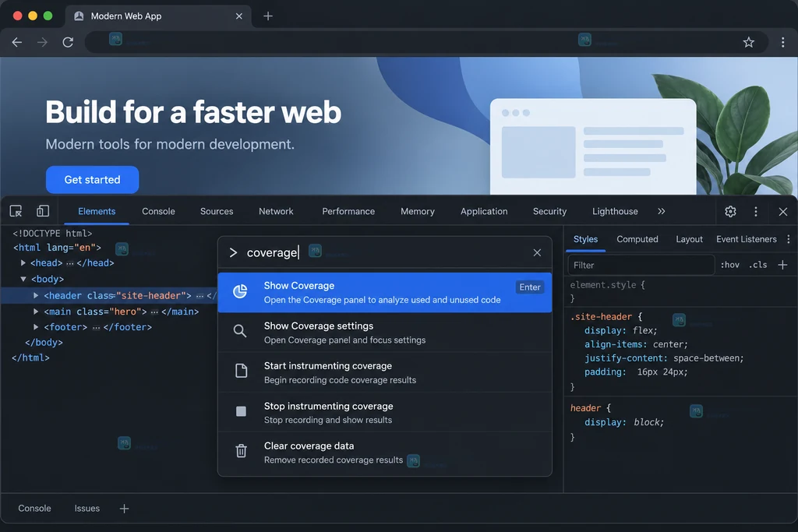Open the Performance tab
The width and height of the screenshot is (798, 532).
(348, 211)
